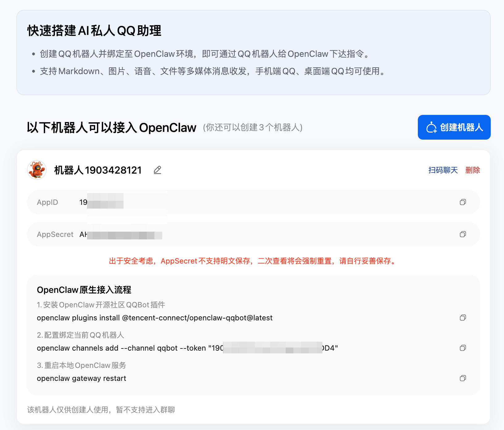This screenshot has height=430, width=504.
Task: Select the token string in the binding command
Action: coord(275,348)
